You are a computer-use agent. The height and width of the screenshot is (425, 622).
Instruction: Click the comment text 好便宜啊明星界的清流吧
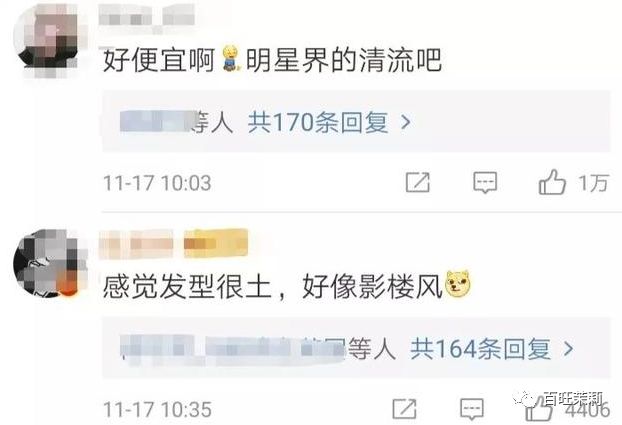(x=273, y=60)
